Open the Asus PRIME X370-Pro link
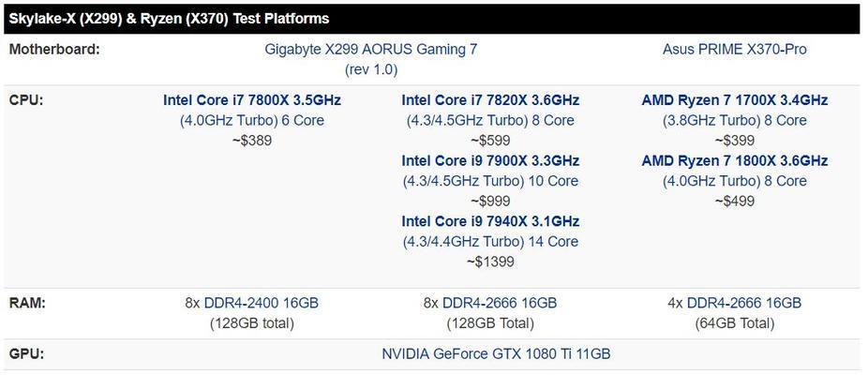The width and height of the screenshot is (868, 375). pyautogui.click(x=735, y=50)
